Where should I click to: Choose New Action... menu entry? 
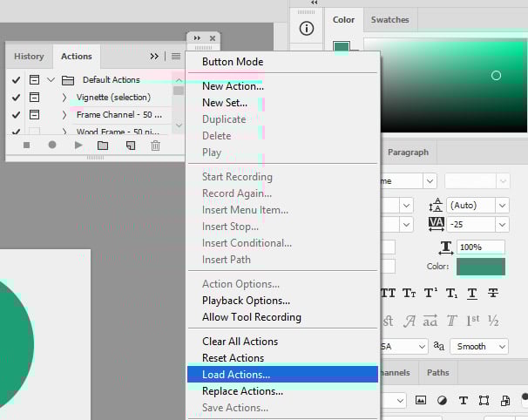(x=233, y=86)
